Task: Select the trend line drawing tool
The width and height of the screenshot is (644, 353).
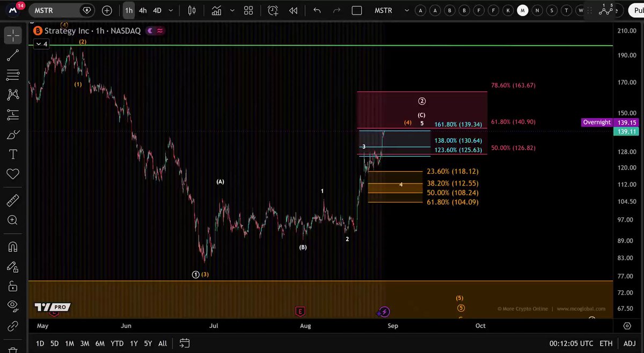Action: coord(12,55)
